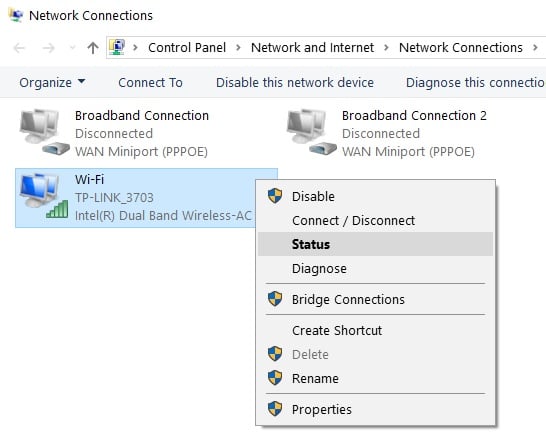
Task: Select the Broadband Connection 2 network icon
Action: 311,132
